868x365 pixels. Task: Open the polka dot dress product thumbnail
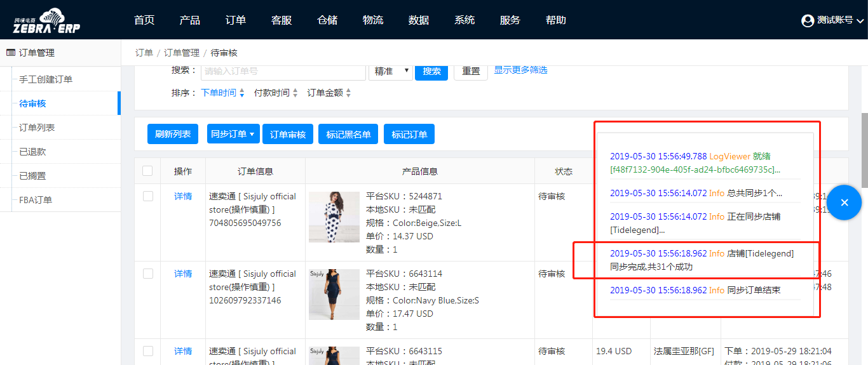pos(334,217)
